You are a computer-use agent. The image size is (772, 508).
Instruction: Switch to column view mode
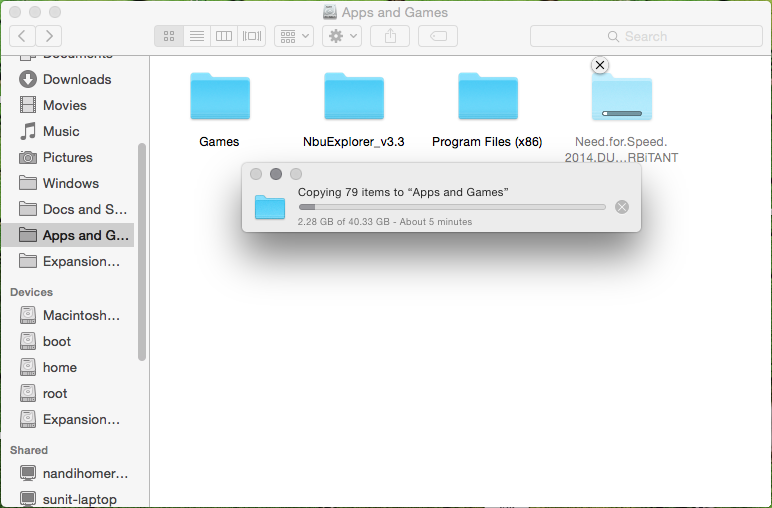[224, 36]
